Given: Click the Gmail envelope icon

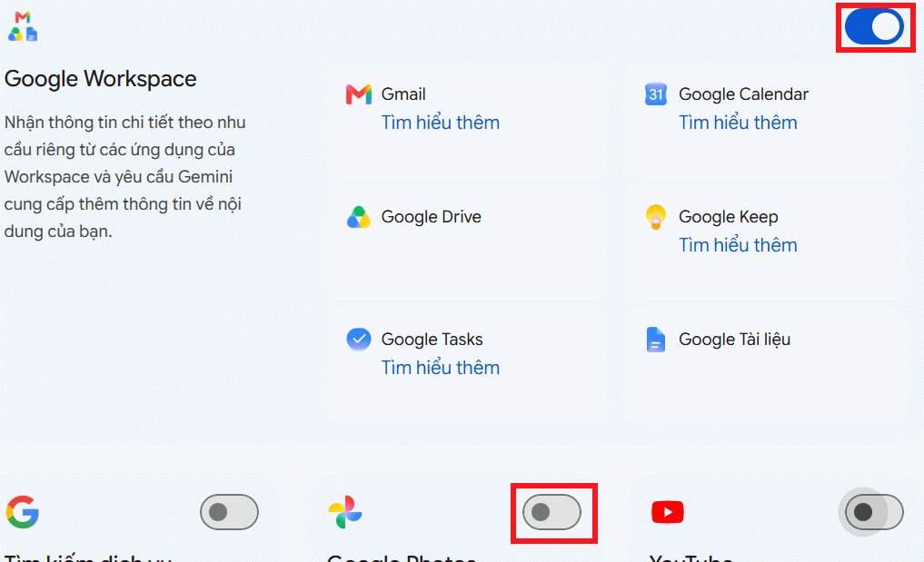Looking at the screenshot, I should click(358, 94).
